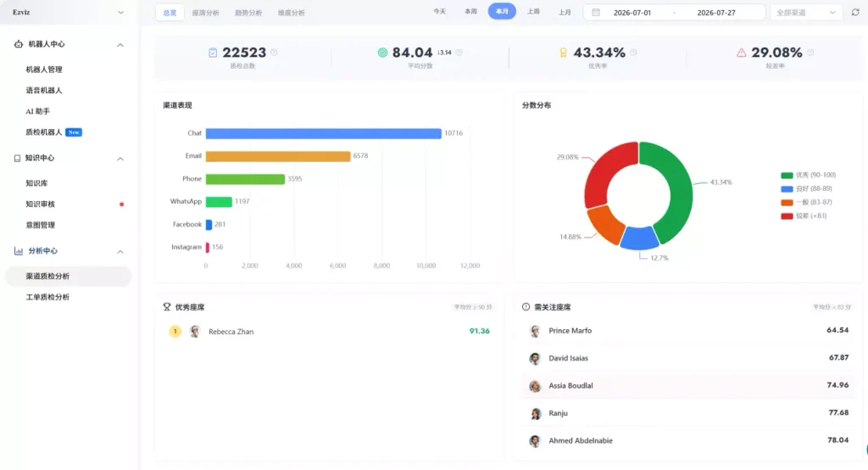Click the help icon after 84.04 score
This screenshot has width=868, height=470.
[459, 52]
